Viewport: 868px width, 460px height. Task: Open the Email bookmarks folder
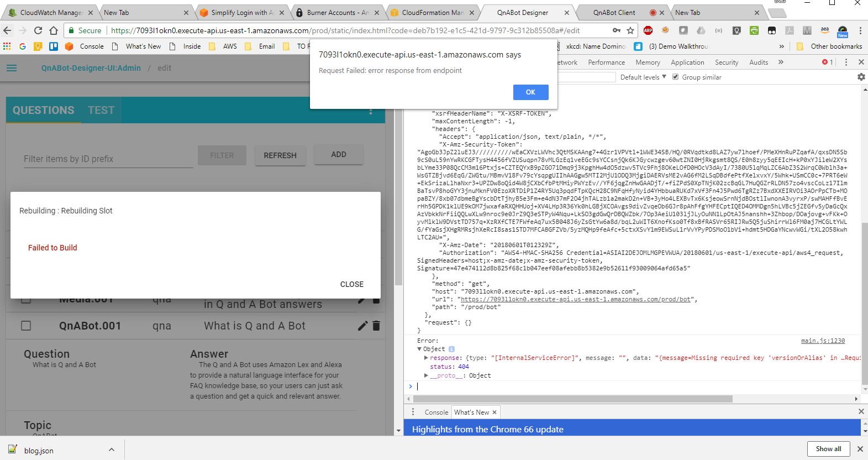pos(260,46)
